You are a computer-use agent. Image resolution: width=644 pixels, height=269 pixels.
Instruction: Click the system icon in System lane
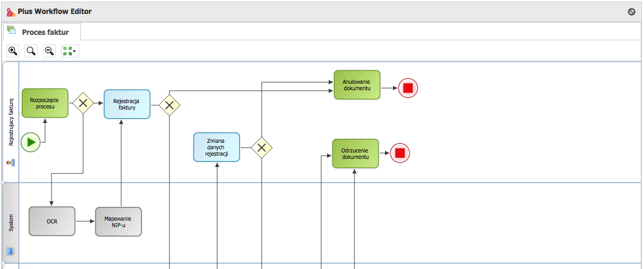point(11,251)
